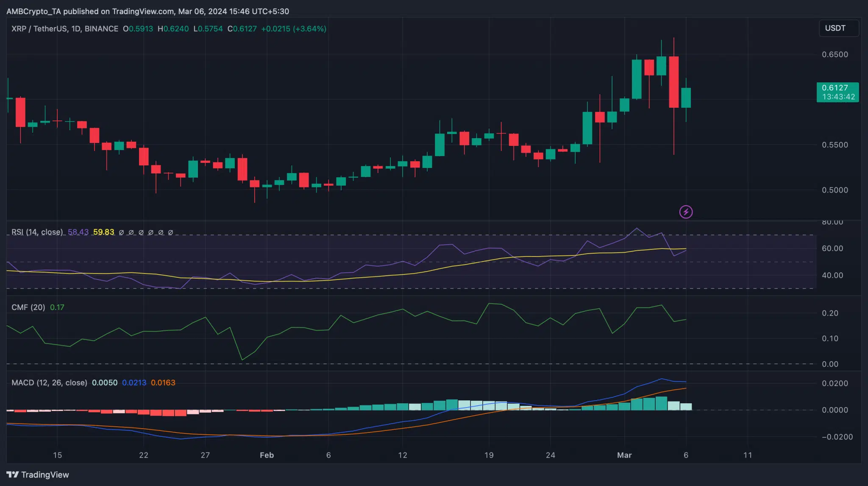
Task: Click the purple RSI value 58.43
Action: pos(78,232)
